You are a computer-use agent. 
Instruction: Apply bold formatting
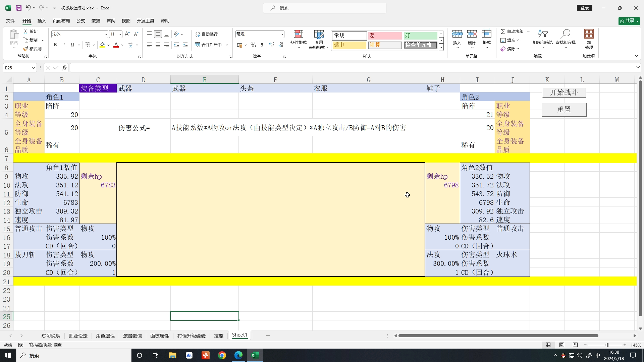[x=55, y=45]
